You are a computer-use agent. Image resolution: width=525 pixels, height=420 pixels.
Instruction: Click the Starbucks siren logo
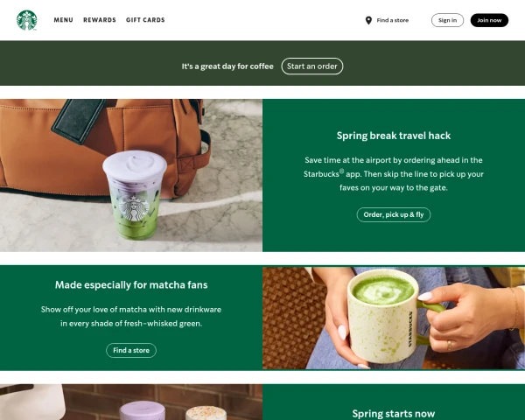click(x=27, y=20)
